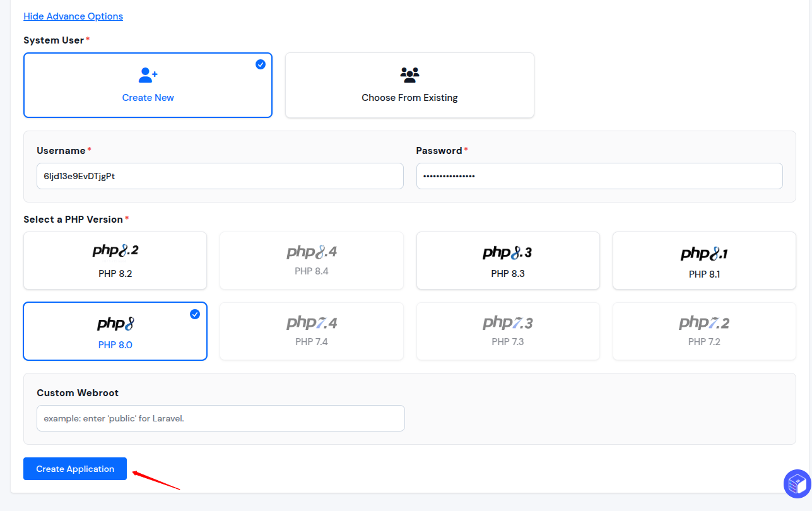
Task: Select the Create New label text
Action: click(148, 98)
